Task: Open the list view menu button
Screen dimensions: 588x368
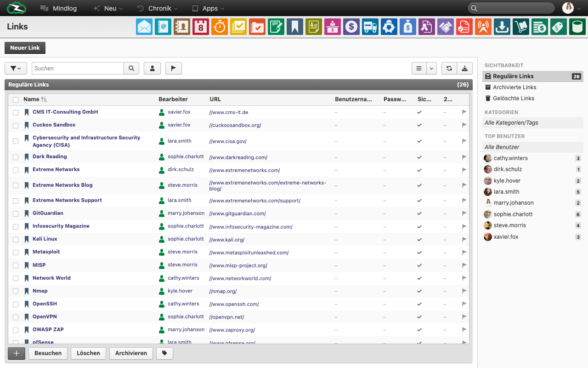Action: point(419,68)
